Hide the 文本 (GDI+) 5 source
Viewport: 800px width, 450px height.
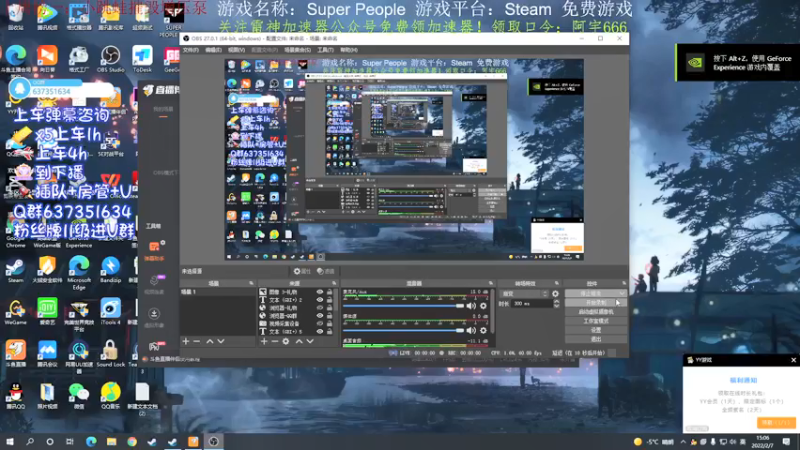click(319, 332)
